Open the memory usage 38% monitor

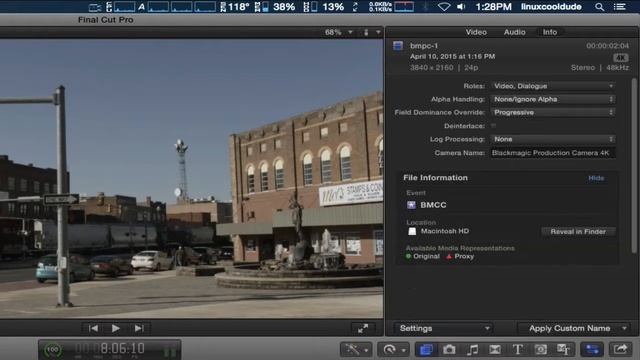click(275, 7)
